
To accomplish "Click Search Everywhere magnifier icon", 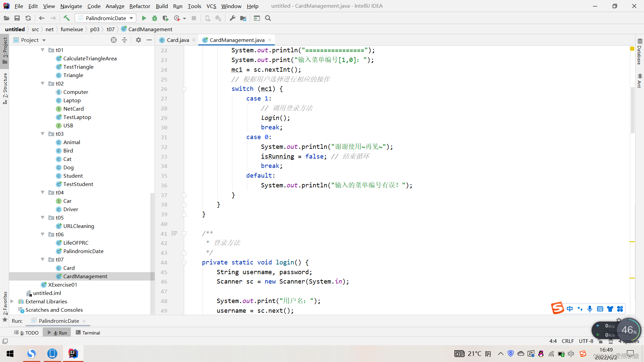I will pyautogui.click(x=268, y=18).
